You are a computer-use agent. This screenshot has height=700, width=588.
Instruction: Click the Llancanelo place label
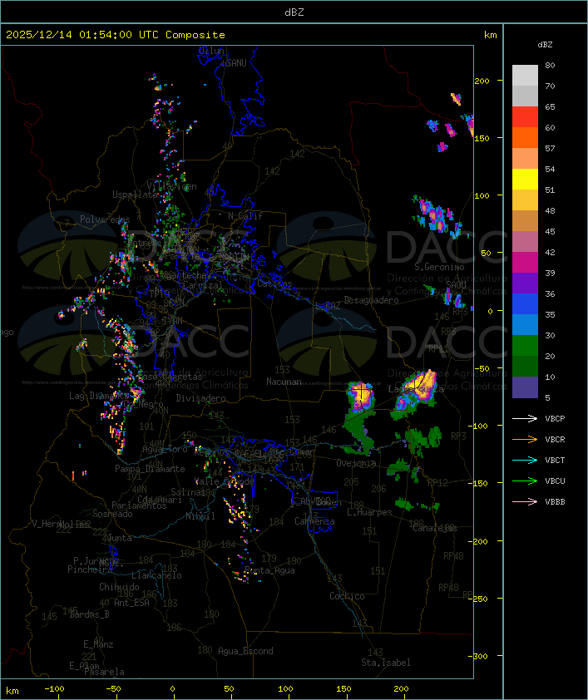coord(156,575)
